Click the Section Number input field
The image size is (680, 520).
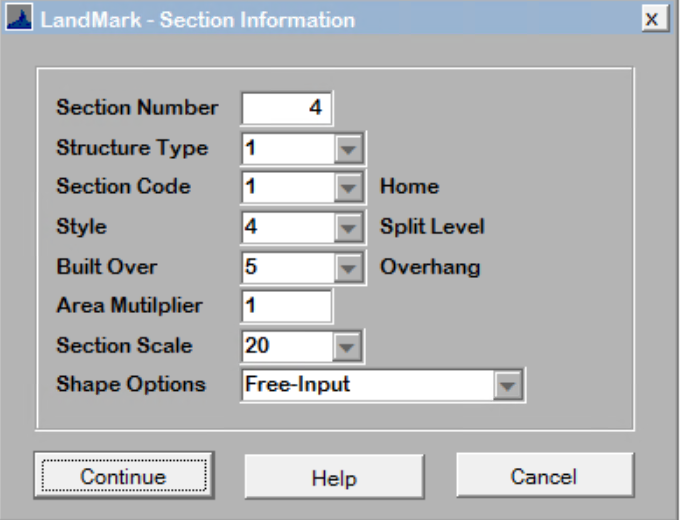[x=287, y=108]
